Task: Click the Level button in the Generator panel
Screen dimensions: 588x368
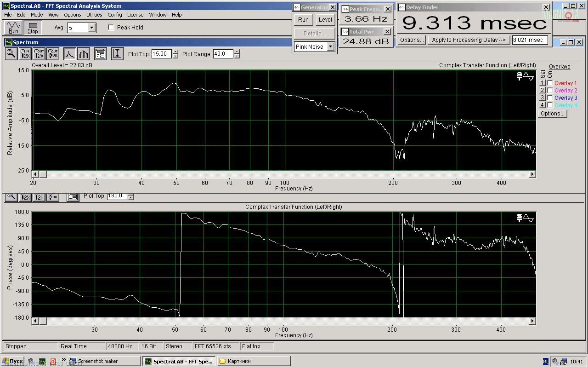Action: point(325,20)
